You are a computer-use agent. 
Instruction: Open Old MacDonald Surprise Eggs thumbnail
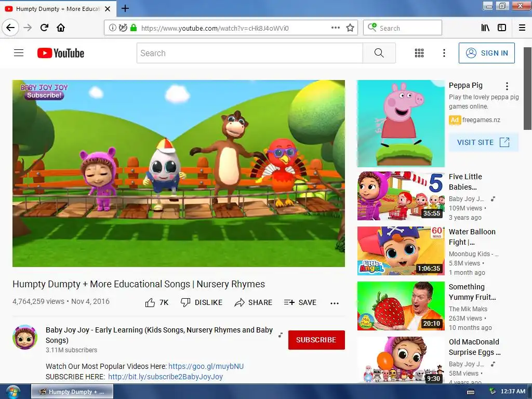[x=401, y=360]
